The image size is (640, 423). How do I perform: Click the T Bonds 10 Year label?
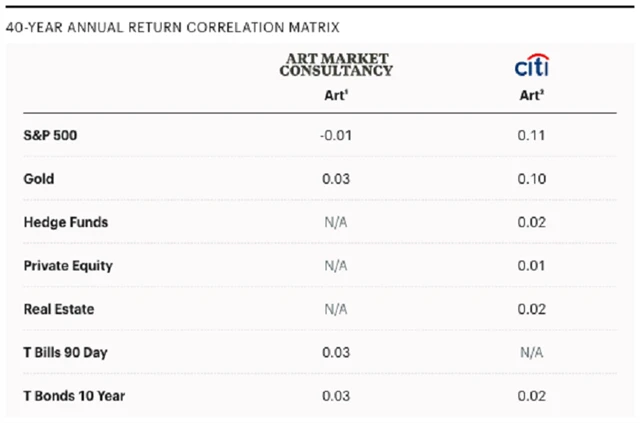click(x=74, y=395)
